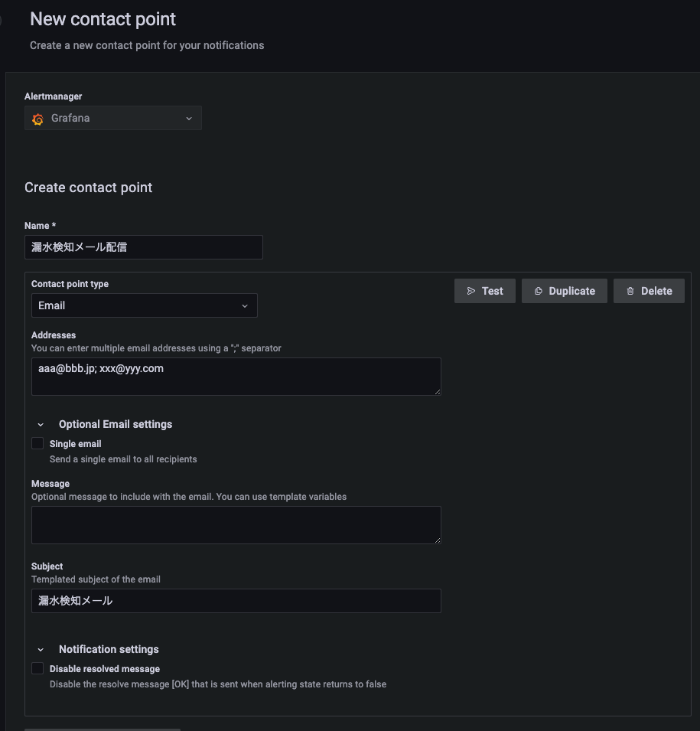Collapse Optional Email settings using its chevron
The height and width of the screenshot is (731, 700).
(x=41, y=425)
